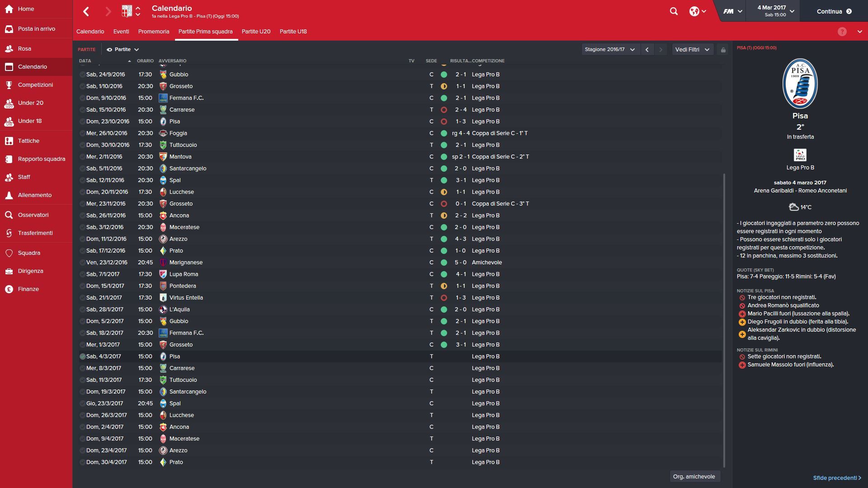Expand the Stagione 2016/17 dropdown

(610, 50)
